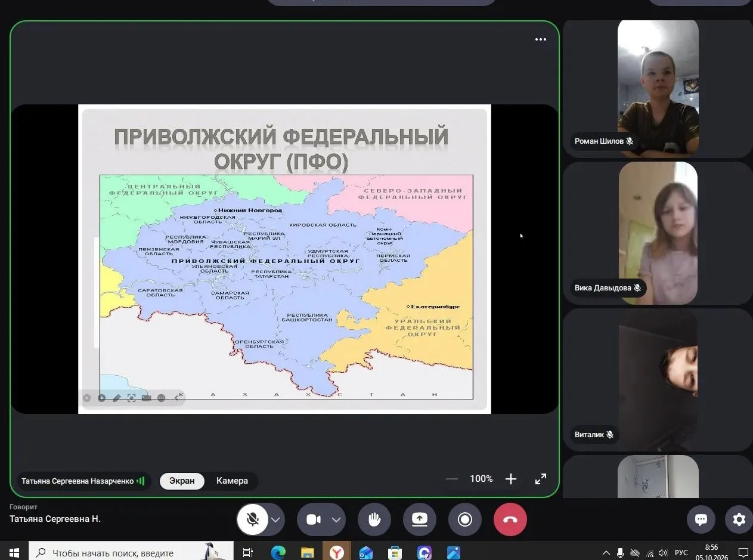Unmute the microphone in the call toolbar
Viewport: 753px width, 560px height.
click(253, 519)
